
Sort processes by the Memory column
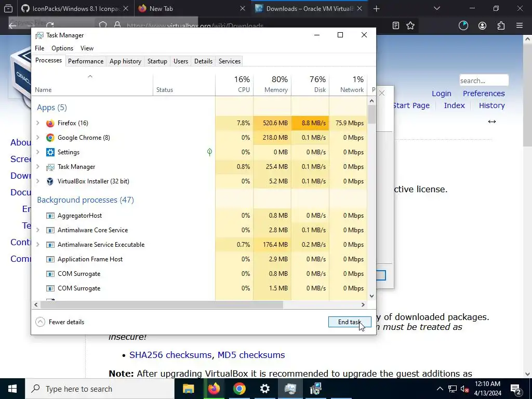[x=272, y=85]
